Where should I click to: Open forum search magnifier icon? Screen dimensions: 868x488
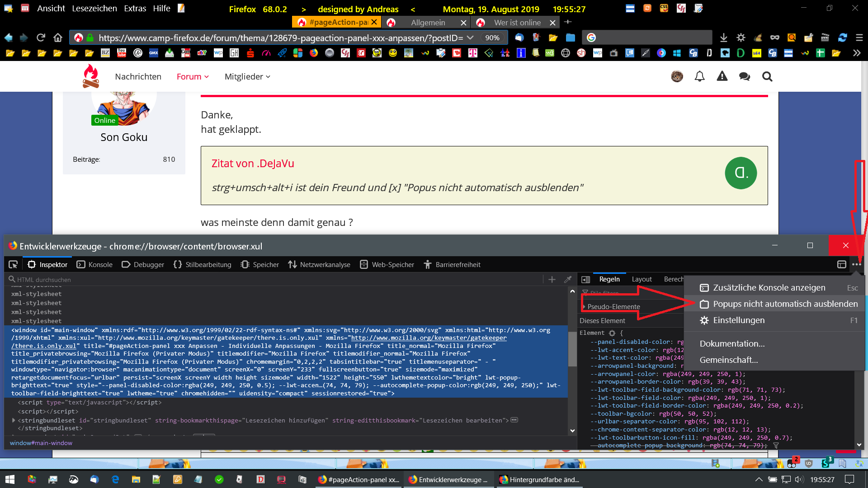[x=767, y=77]
